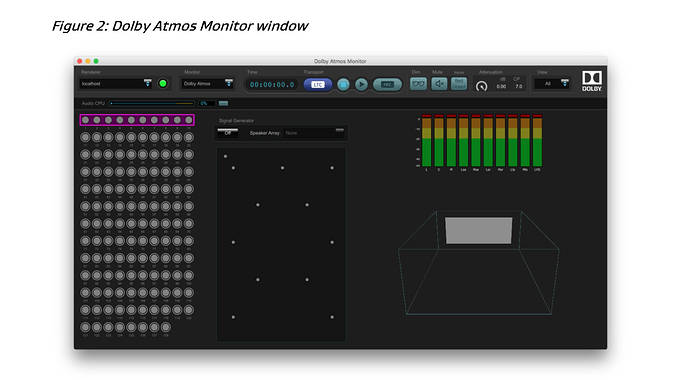690x380 pixels.
Task: Click the rec record button
Action: pos(387,84)
